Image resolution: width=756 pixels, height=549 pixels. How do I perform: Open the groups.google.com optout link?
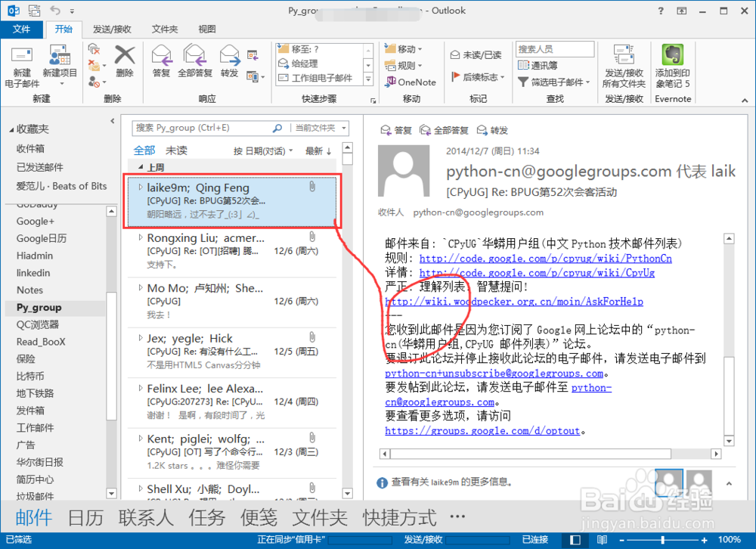[482, 431]
